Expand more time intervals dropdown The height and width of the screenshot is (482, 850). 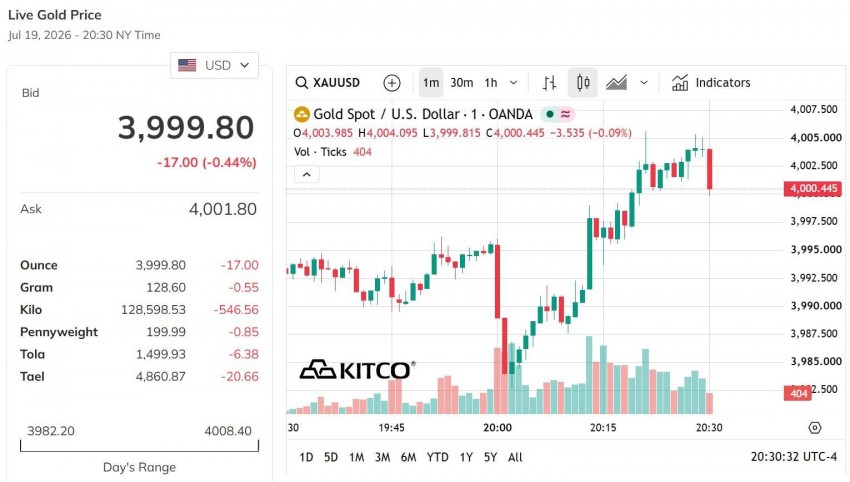513,83
